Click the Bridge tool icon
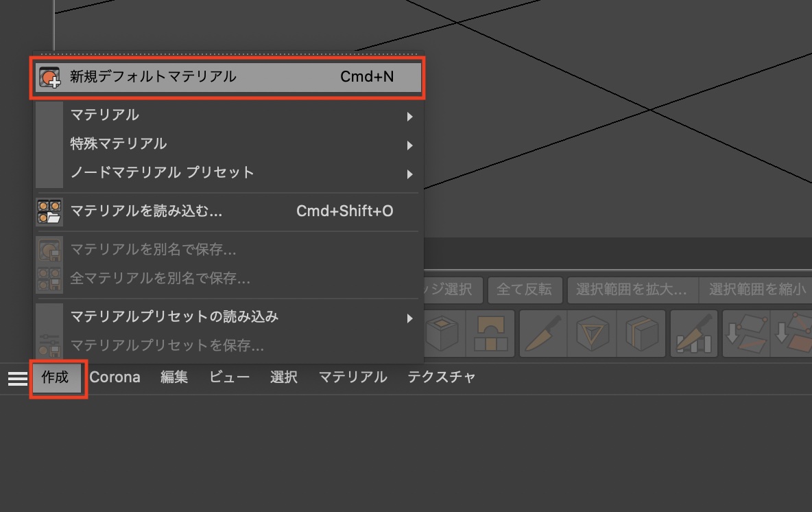This screenshot has width=812, height=512. pos(490,334)
